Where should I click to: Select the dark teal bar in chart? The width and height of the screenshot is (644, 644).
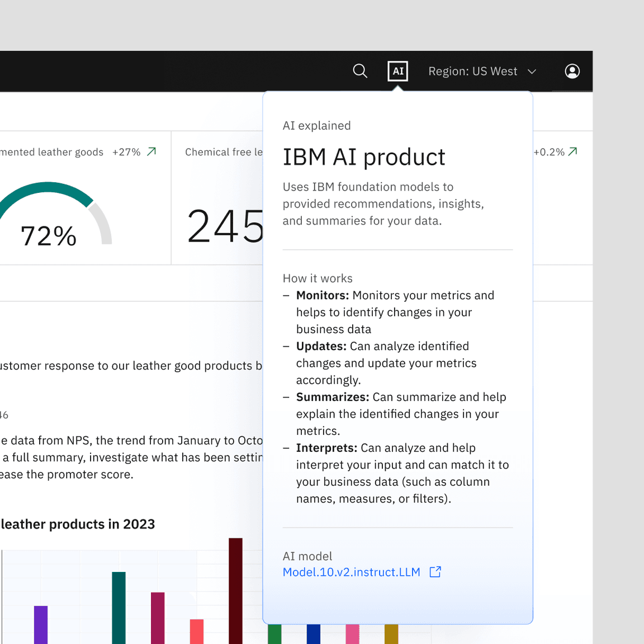[119, 608]
